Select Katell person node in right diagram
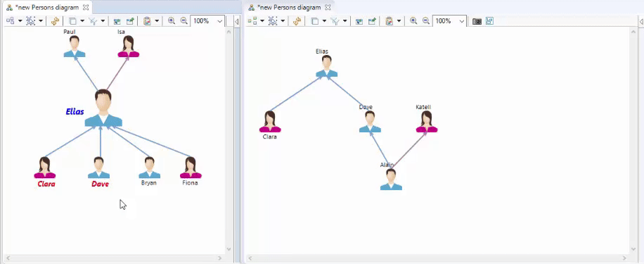The width and height of the screenshot is (644, 264). 426,122
